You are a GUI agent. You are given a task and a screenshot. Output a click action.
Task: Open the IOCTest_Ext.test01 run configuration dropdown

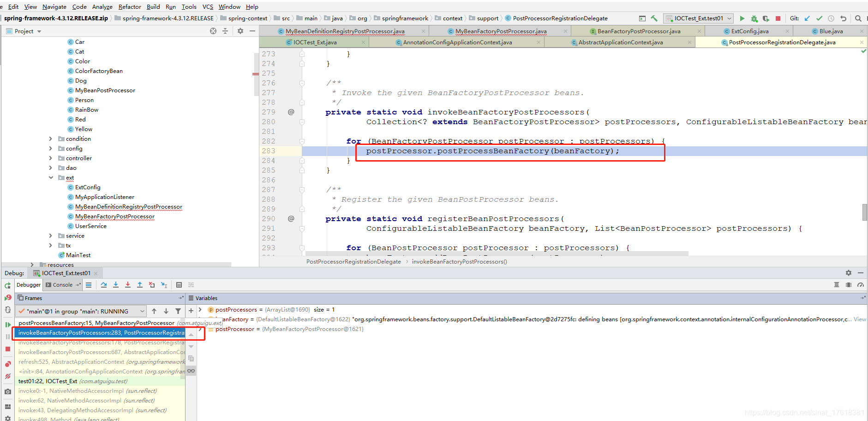[699, 18]
